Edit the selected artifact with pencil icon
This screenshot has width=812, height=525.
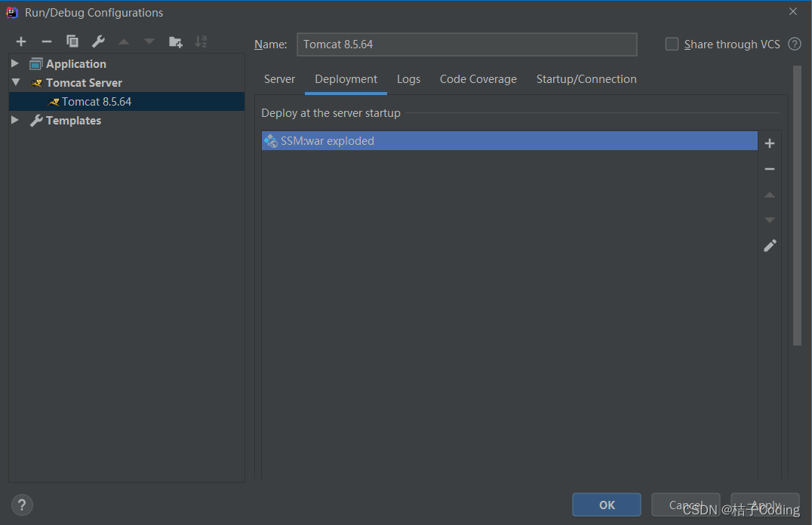770,245
